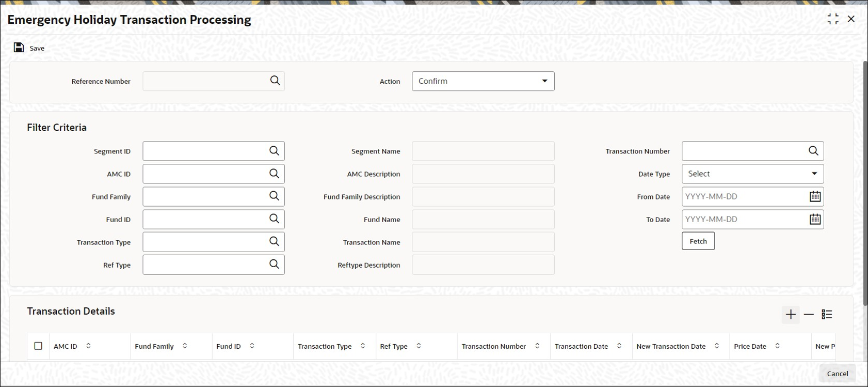Focus the Fund ID input field
The width and height of the screenshot is (868, 387).
coord(214,219)
